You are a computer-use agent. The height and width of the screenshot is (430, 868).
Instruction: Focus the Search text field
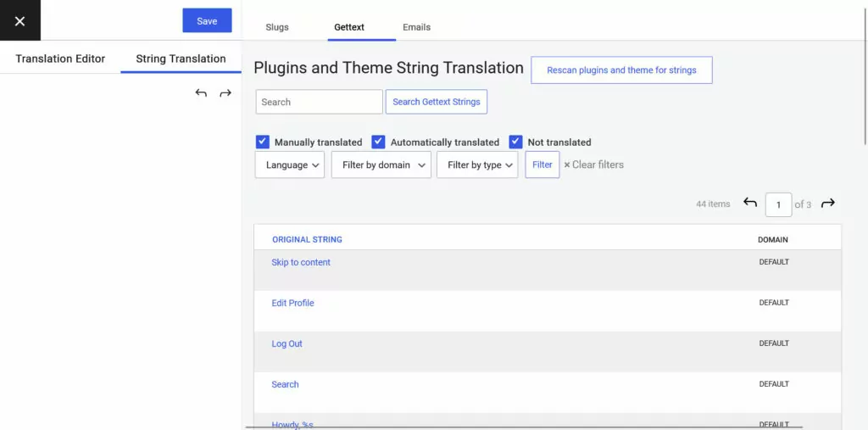pyautogui.click(x=320, y=102)
